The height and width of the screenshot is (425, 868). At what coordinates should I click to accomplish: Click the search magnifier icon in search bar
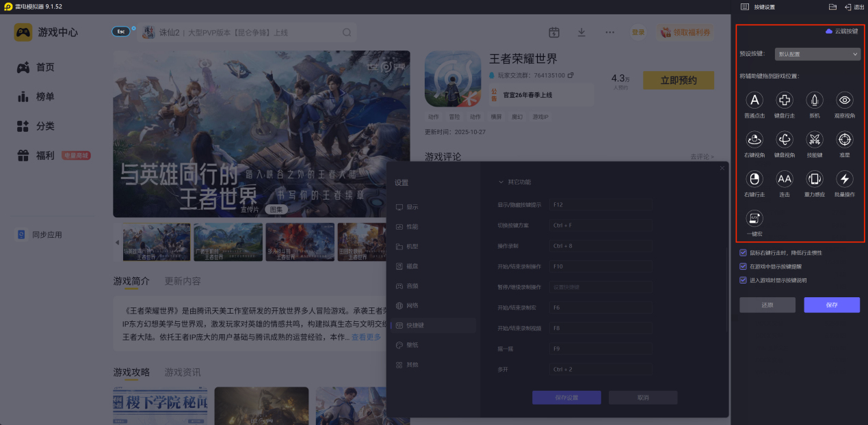[347, 32]
